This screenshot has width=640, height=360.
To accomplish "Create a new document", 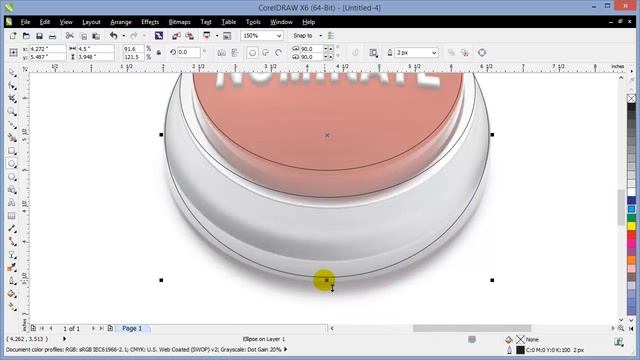I will click(x=13, y=36).
